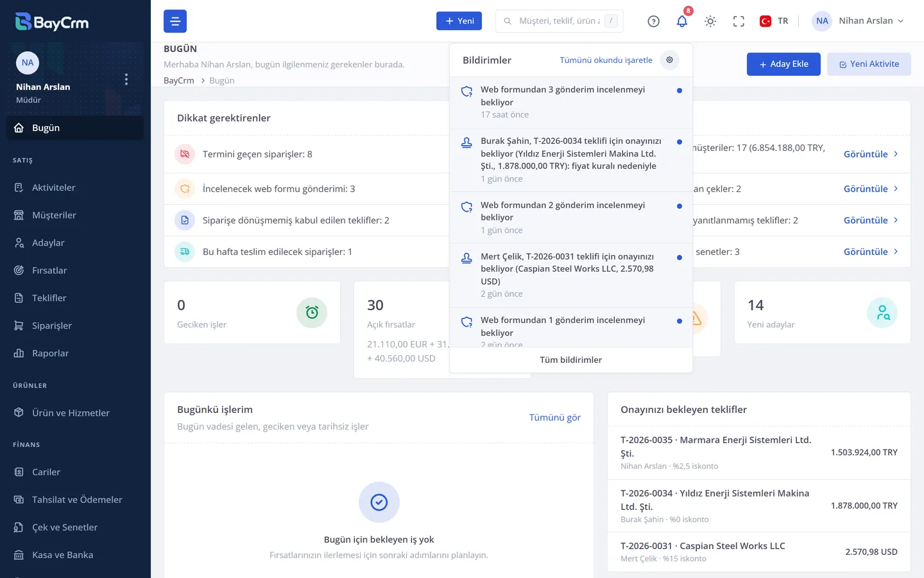Mark all notifications as read
Screen dimensions: 924x578
606,60
